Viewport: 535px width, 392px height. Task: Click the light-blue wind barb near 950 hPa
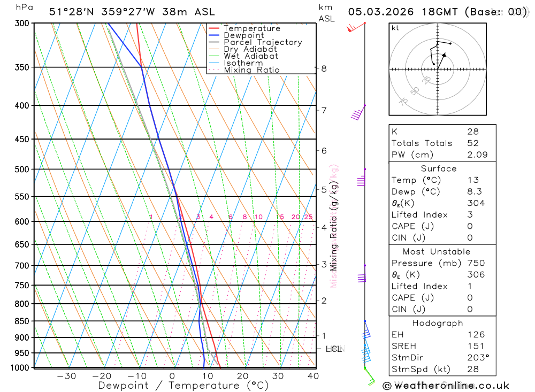click(366, 353)
